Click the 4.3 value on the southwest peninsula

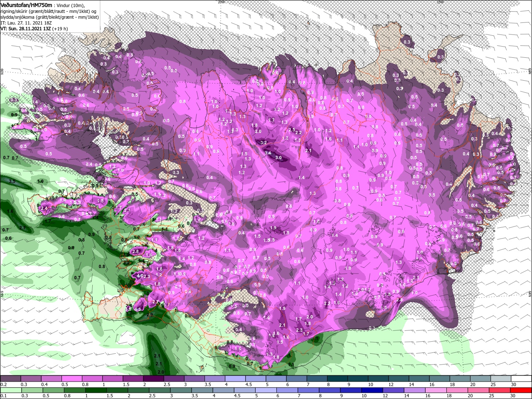(138, 309)
